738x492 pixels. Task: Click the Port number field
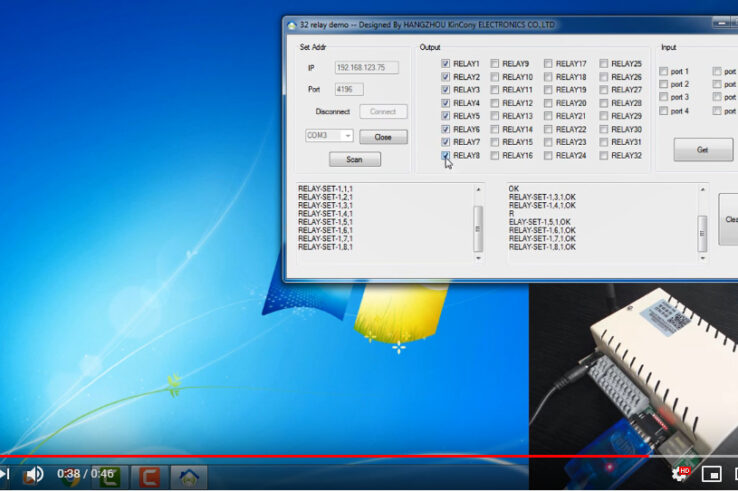(x=349, y=89)
